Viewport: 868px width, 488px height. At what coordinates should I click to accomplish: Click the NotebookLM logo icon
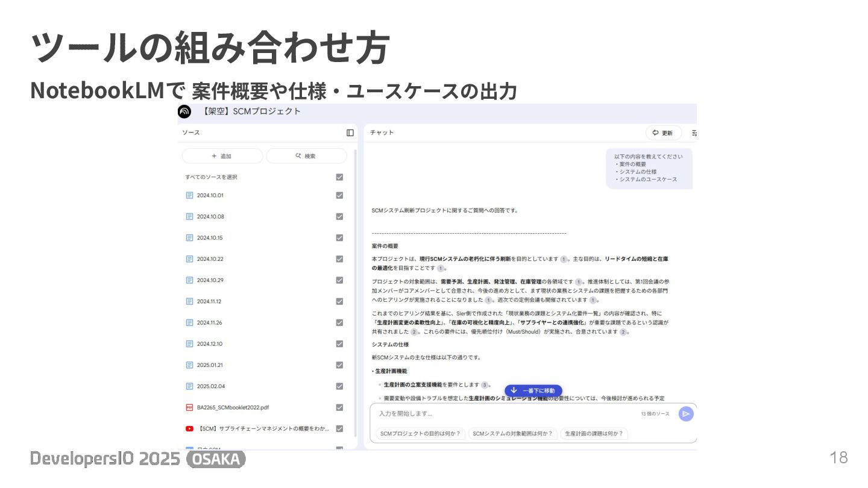click(x=184, y=111)
